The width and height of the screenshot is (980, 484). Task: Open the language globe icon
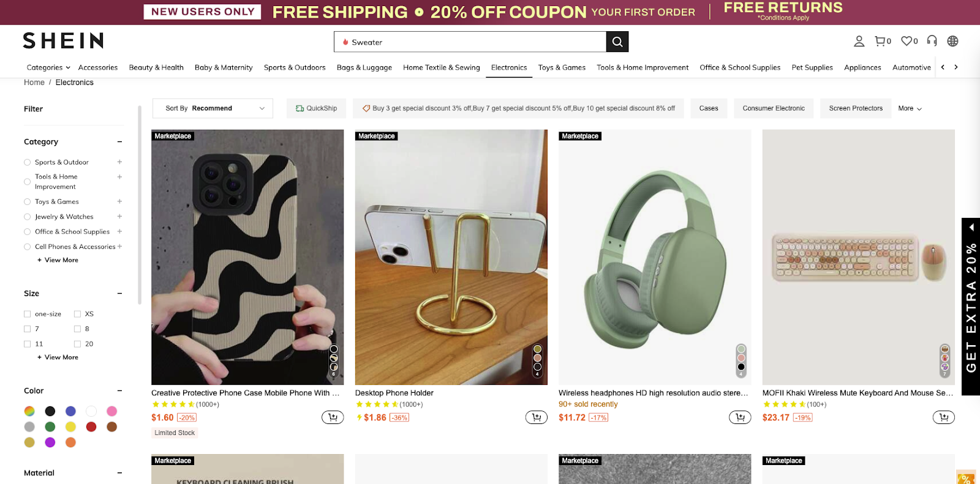pyautogui.click(x=952, y=41)
